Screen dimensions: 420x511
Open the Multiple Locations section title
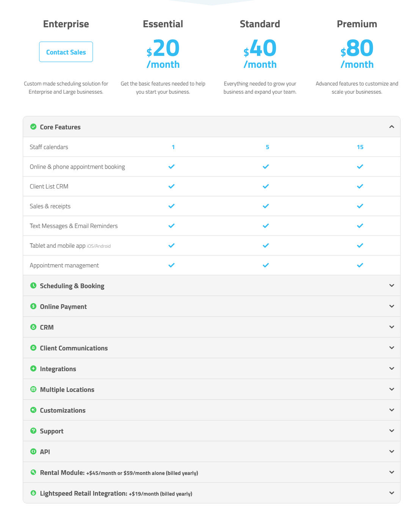67,389
